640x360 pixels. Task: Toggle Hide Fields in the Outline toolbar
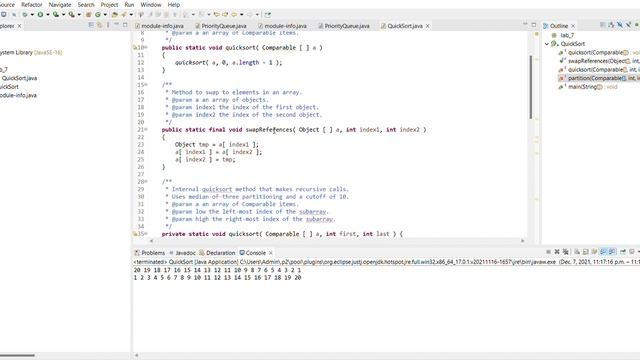point(620,25)
